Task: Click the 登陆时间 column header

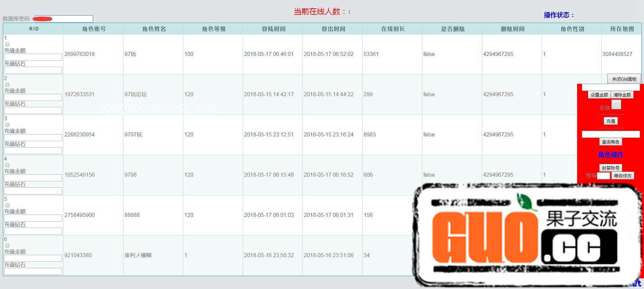Action: [x=273, y=29]
